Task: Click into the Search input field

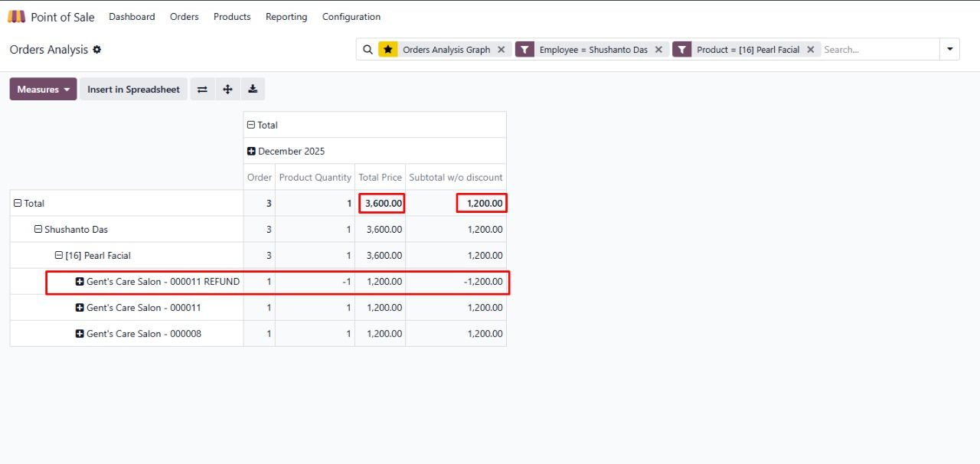Action: 879,50
